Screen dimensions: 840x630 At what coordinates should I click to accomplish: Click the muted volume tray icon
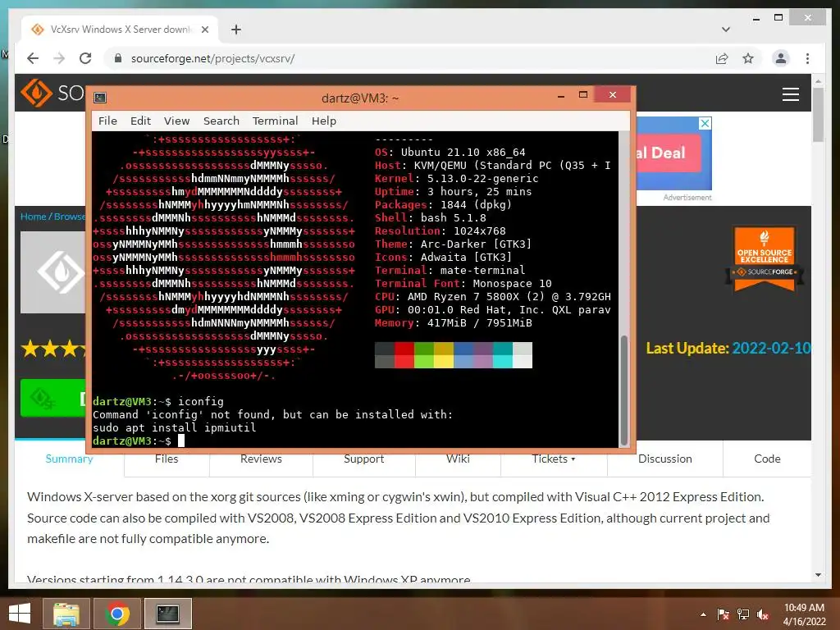coord(763,614)
